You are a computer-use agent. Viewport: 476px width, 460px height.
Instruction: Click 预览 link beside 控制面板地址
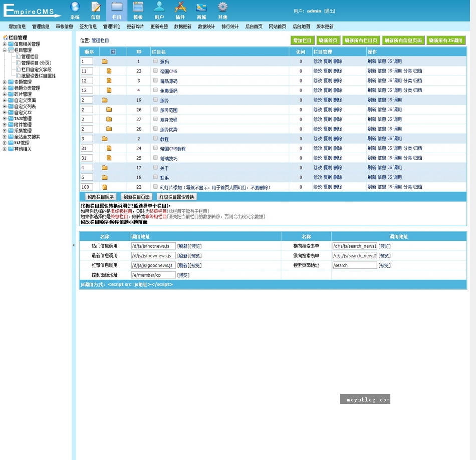(x=183, y=275)
